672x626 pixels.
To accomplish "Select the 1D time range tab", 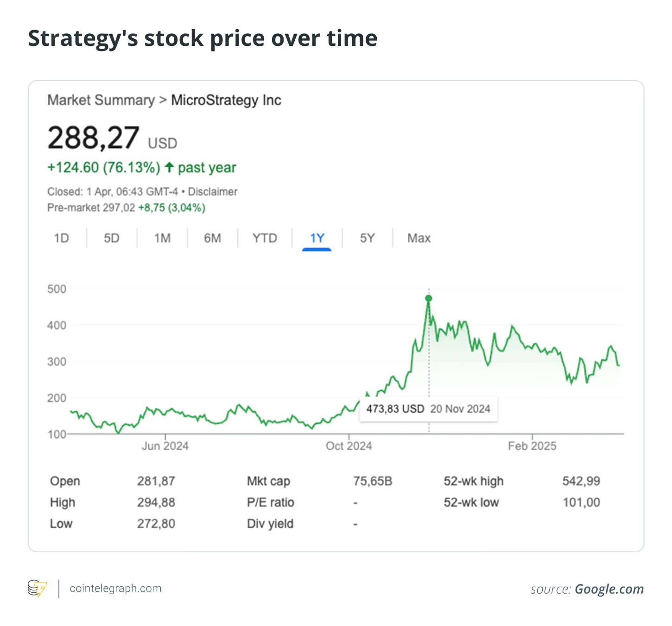I will pyautogui.click(x=61, y=238).
